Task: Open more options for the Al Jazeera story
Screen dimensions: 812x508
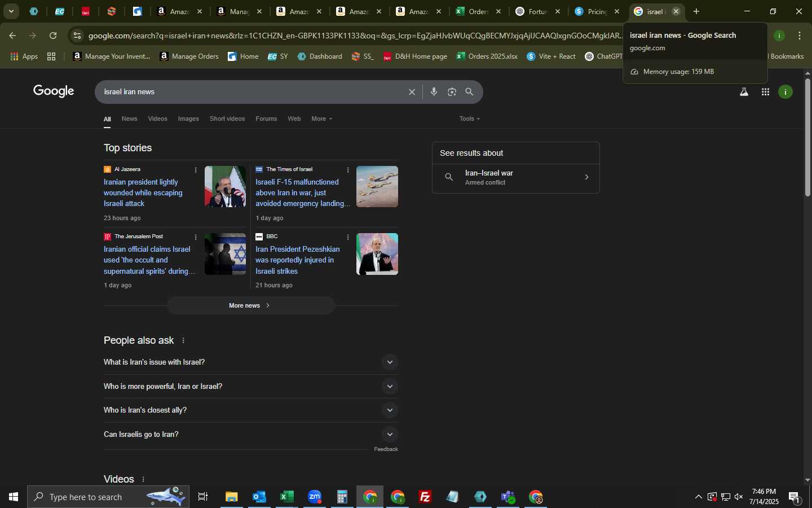Action: pos(196,170)
